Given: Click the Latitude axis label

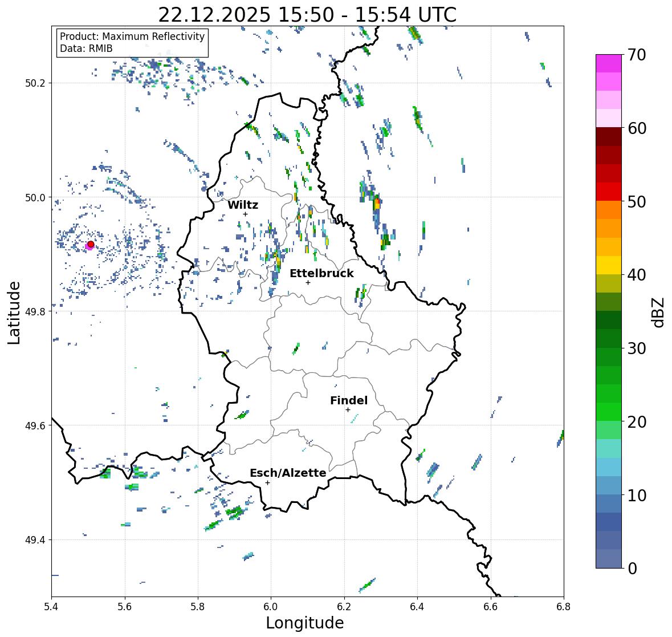Looking at the screenshot, I should click(14, 313).
